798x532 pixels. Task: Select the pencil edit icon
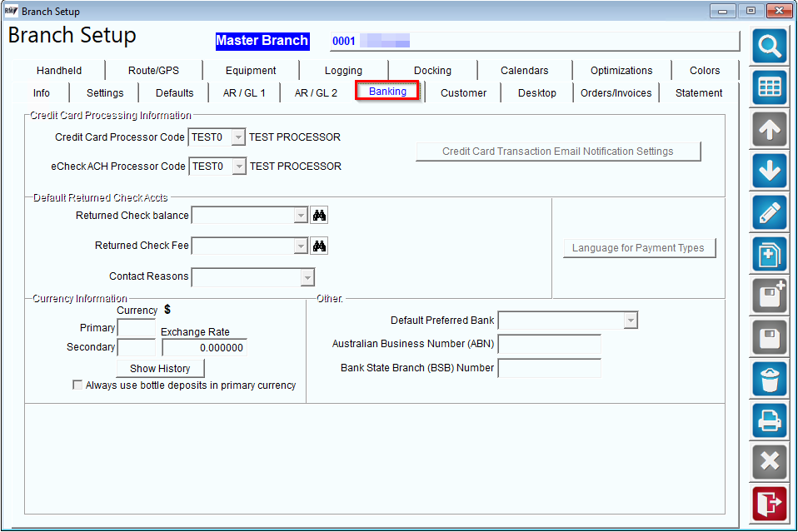coord(769,212)
